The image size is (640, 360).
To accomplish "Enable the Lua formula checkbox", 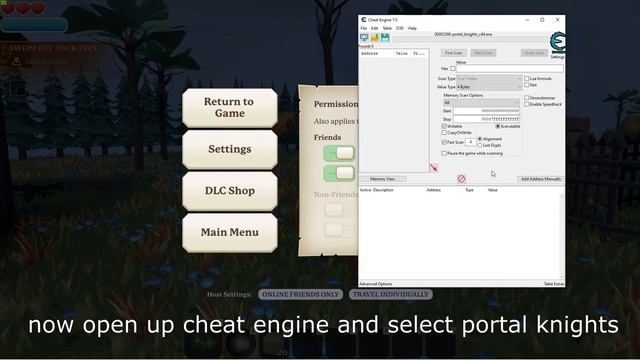I will pyautogui.click(x=527, y=78).
